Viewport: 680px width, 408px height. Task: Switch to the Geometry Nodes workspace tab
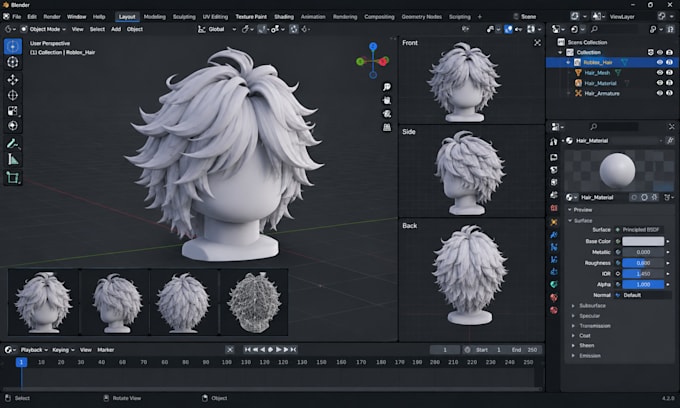421,16
